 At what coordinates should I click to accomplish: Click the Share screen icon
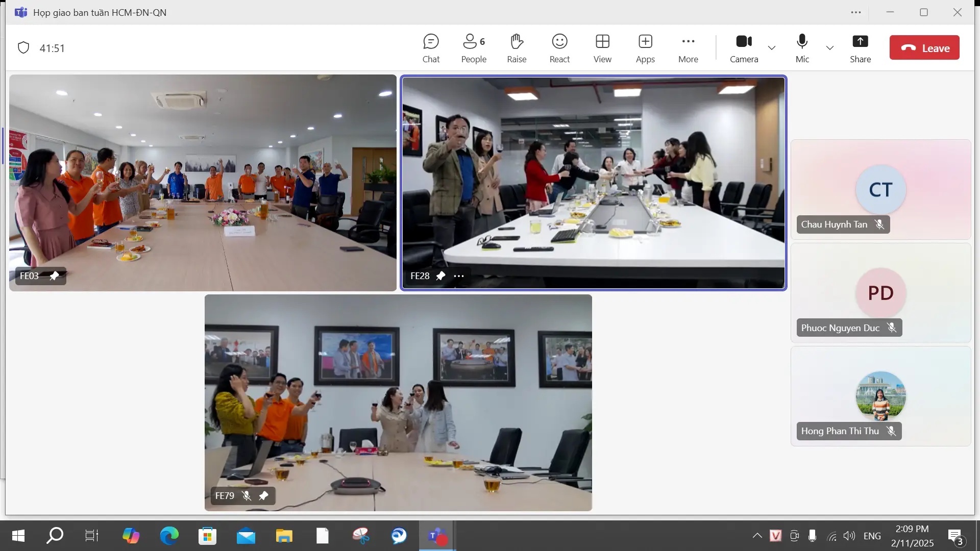point(860,48)
